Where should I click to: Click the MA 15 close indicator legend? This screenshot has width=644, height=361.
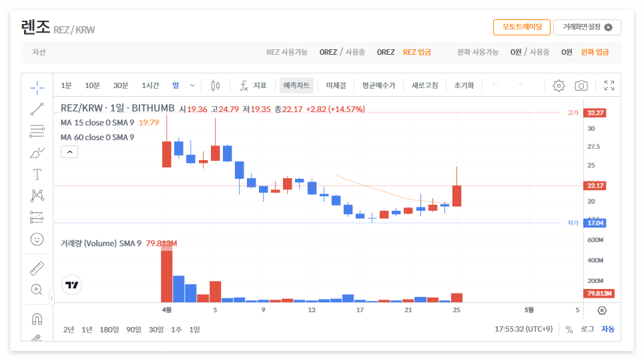click(x=97, y=122)
